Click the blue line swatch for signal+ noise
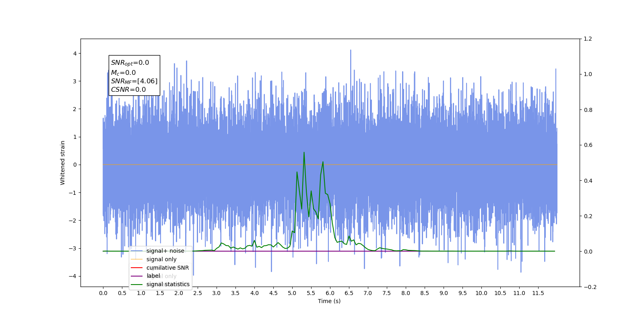The image size is (644, 322). click(x=137, y=251)
